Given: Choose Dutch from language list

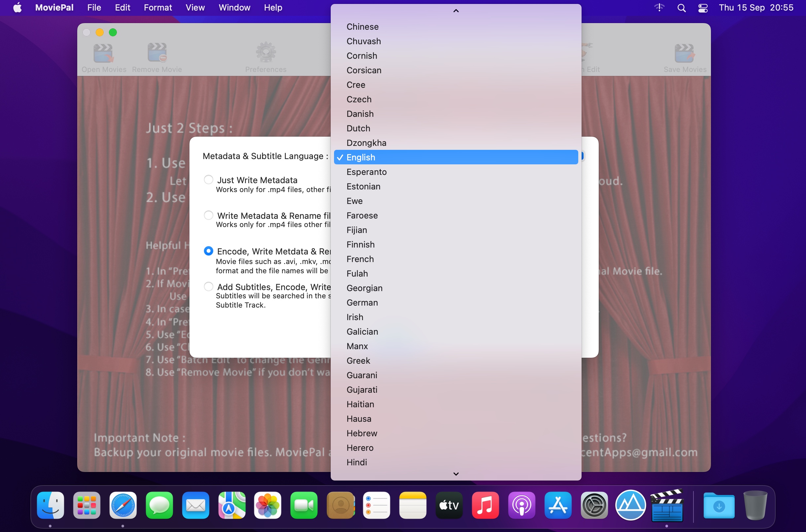Looking at the screenshot, I should click(x=456, y=128).
